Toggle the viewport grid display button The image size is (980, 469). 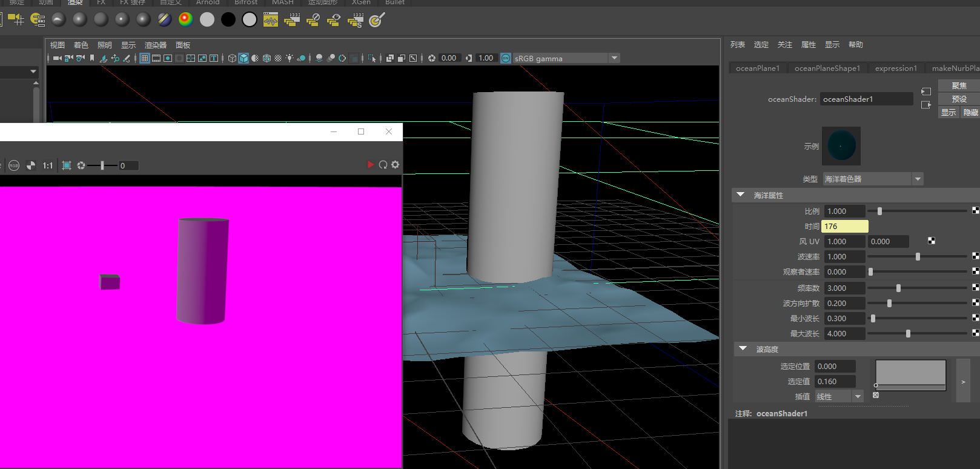(x=145, y=58)
